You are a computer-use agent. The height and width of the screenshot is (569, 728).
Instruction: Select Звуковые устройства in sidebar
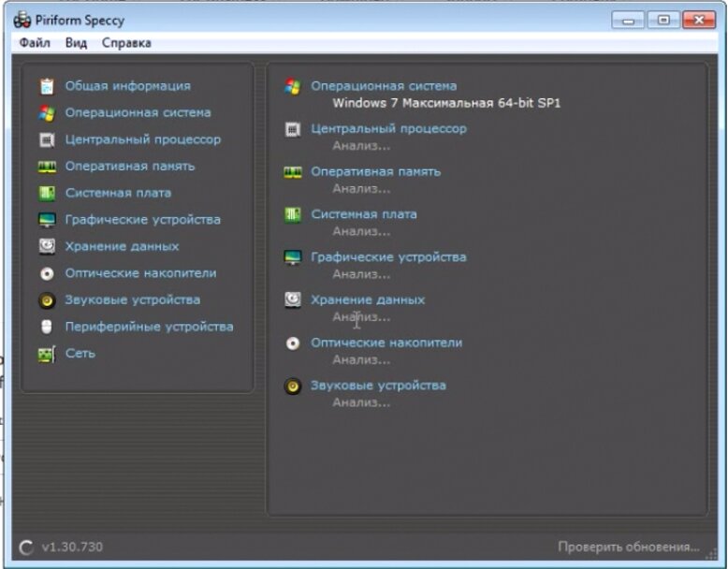point(133,299)
